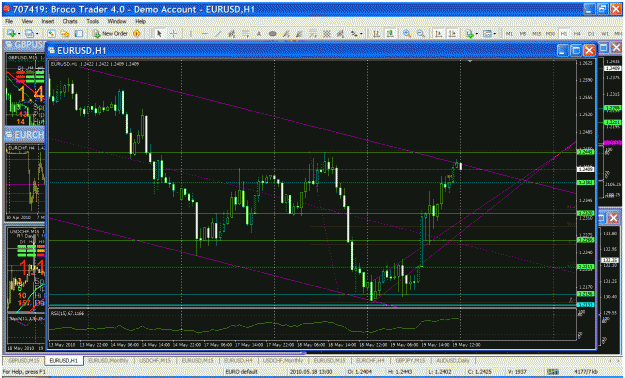Switch to the USDCHF,Monthly chart tab

[x=284, y=360]
